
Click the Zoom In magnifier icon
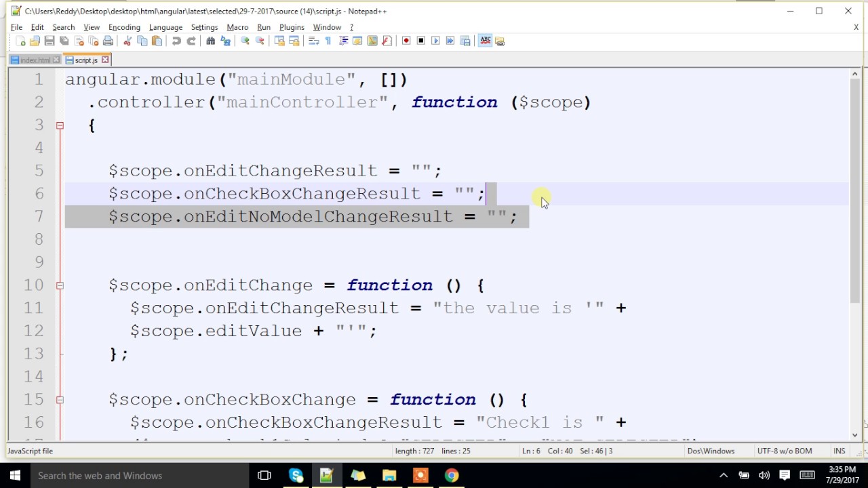(x=245, y=41)
